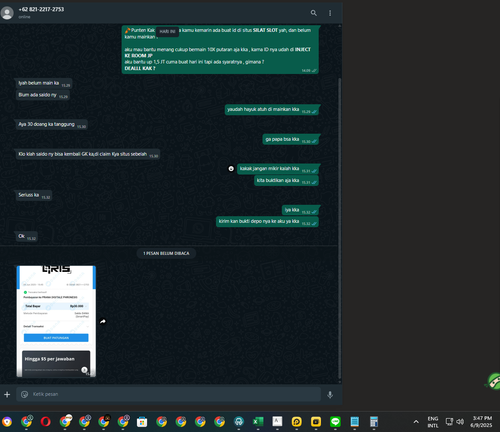Click the network tray icon
The image size is (500, 432).
449,422
